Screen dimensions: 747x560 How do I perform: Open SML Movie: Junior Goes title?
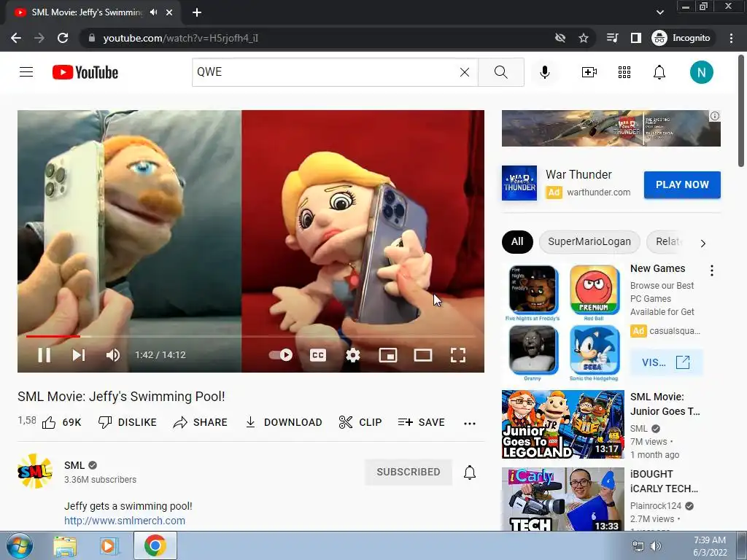pyautogui.click(x=665, y=404)
